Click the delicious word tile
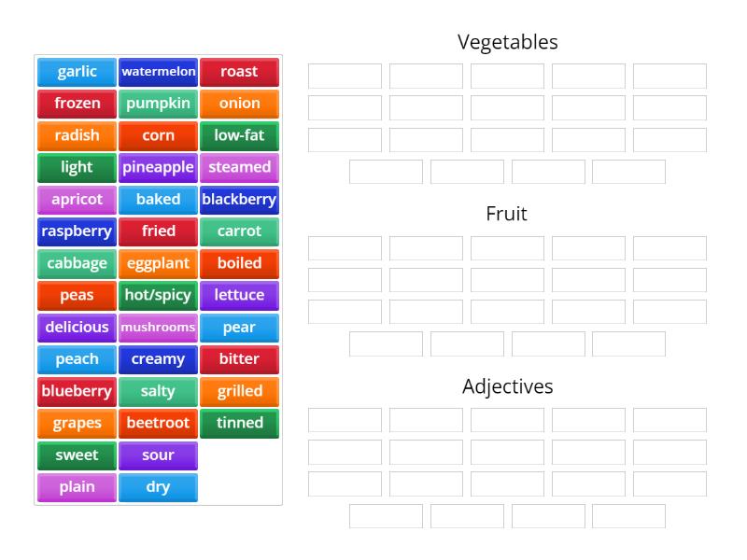747x560 pixels. [x=76, y=328]
